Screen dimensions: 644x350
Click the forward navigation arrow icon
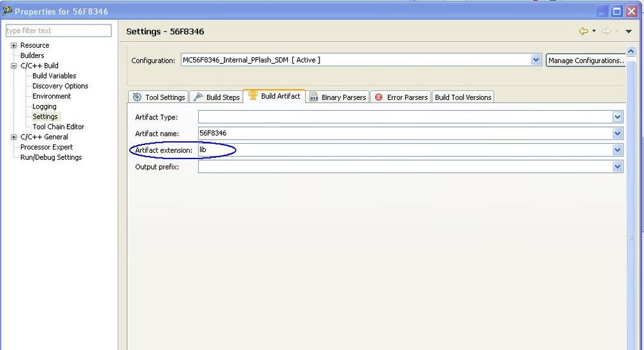[x=606, y=31]
